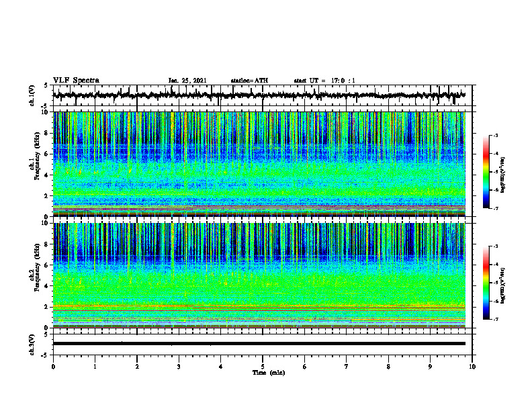Click time axis tick label '8'
Viewport: 532px width, 411px height.
click(x=388, y=367)
